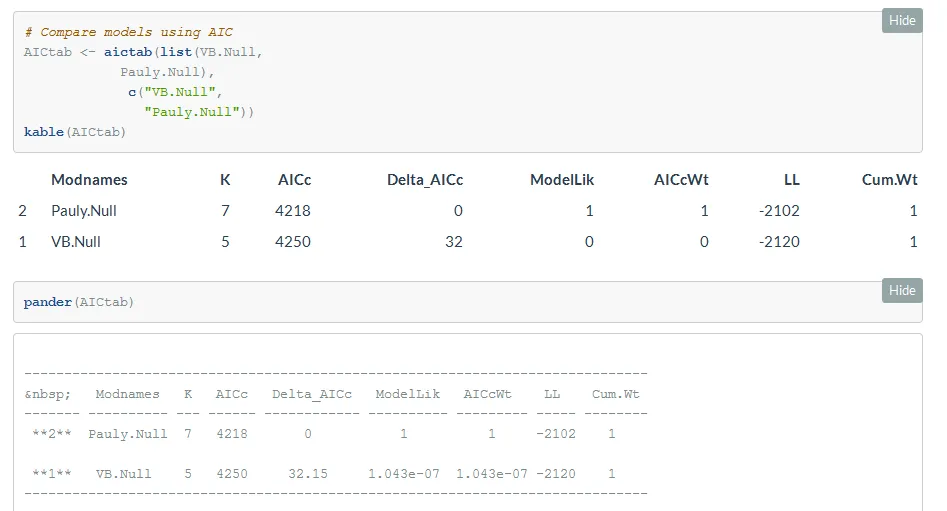Click the Modnames column header in the table

coord(89,180)
